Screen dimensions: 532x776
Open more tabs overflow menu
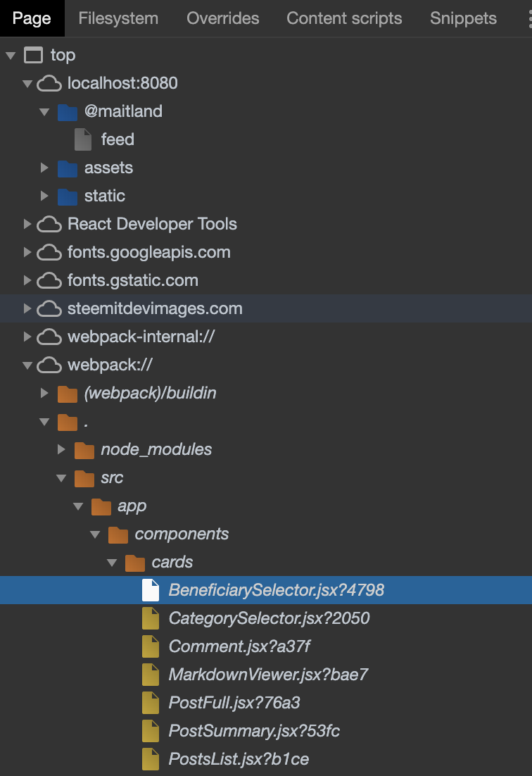529,18
